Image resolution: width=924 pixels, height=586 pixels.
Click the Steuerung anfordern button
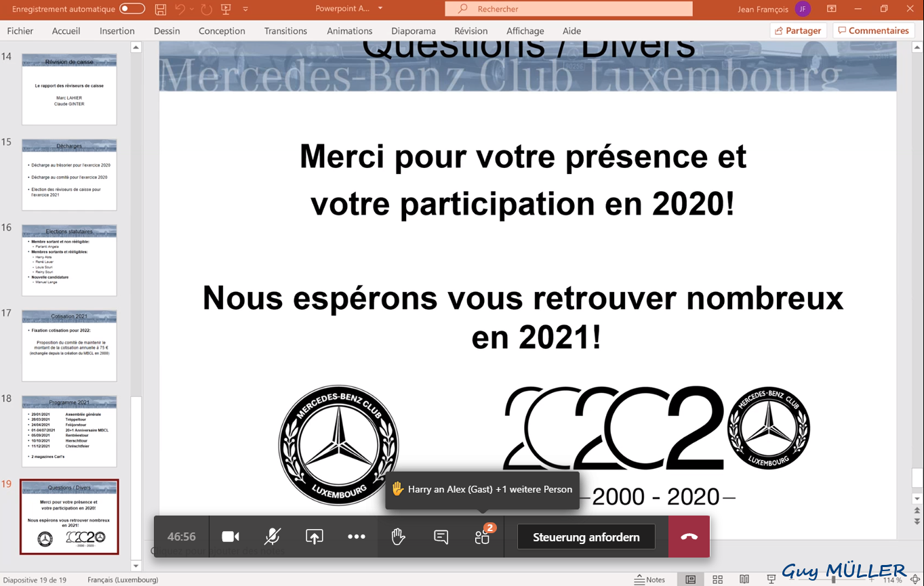pos(586,537)
